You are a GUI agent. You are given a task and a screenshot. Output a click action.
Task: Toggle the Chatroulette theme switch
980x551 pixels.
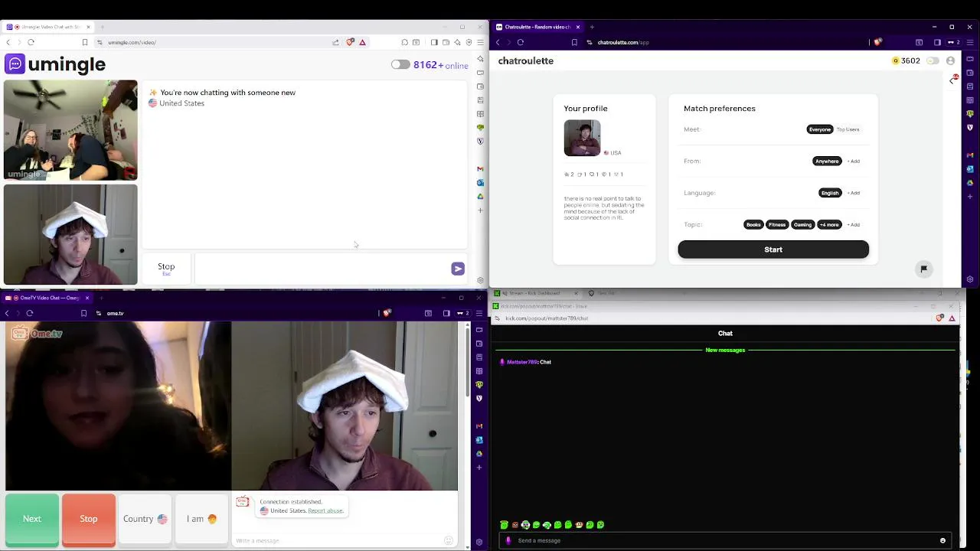click(933, 60)
